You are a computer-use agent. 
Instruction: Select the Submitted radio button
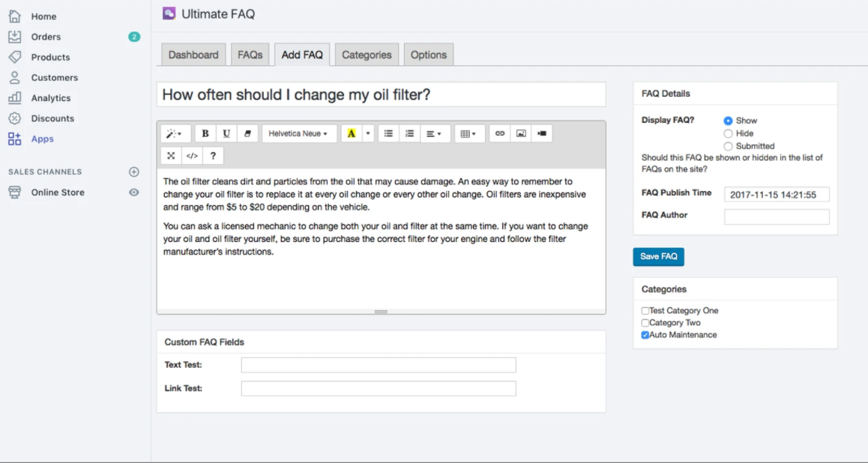coord(728,146)
